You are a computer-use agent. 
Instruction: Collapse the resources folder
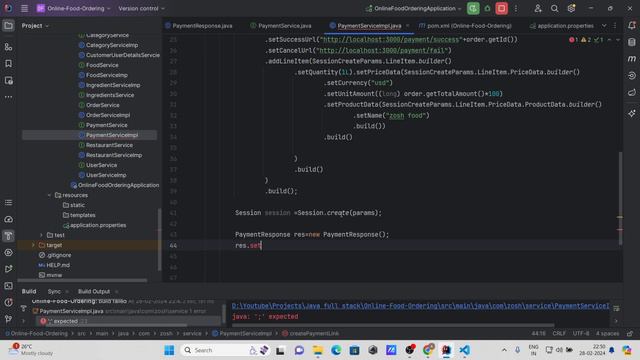49,195
